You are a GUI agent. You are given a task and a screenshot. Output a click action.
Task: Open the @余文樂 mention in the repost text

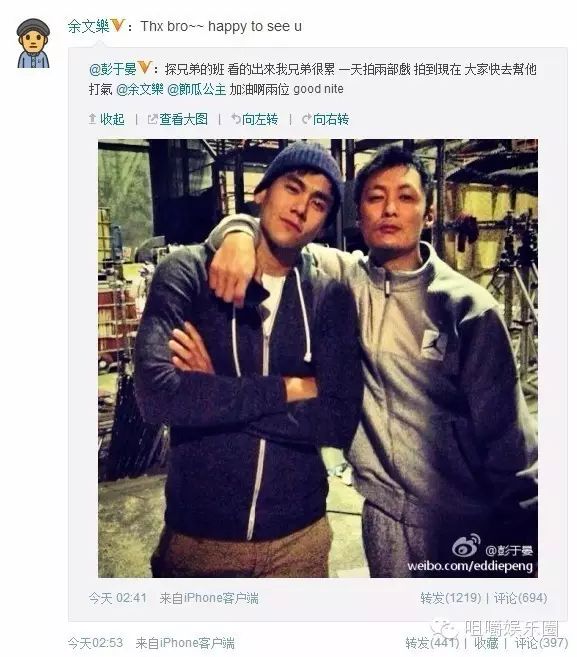(140, 89)
